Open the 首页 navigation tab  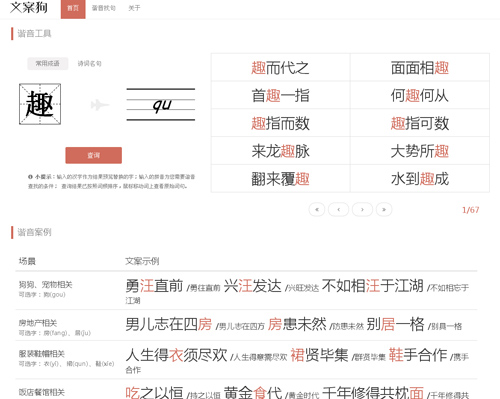(73, 8)
